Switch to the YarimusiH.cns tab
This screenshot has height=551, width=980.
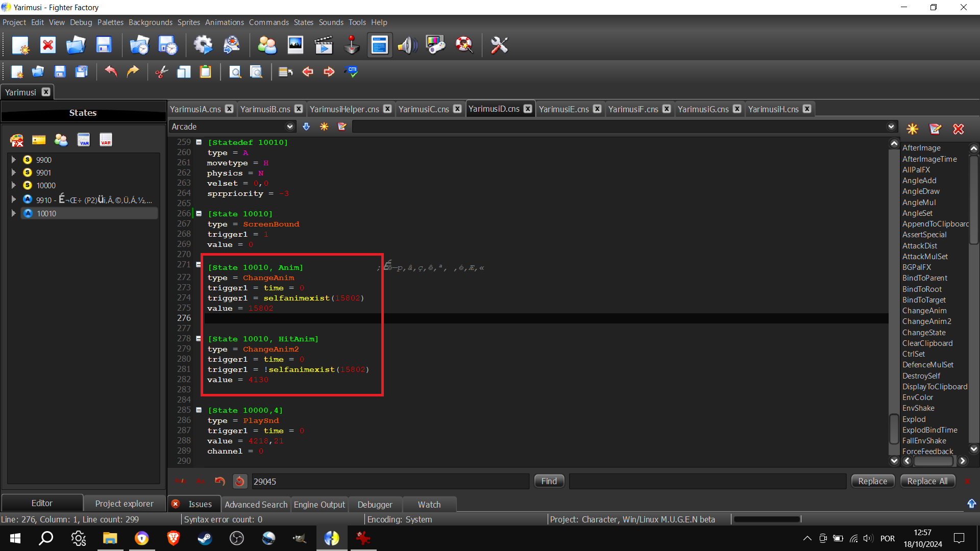(x=773, y=109)
